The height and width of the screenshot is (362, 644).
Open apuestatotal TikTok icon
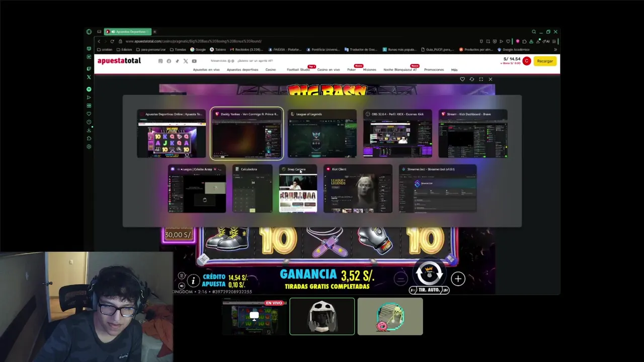click(177, 61)
